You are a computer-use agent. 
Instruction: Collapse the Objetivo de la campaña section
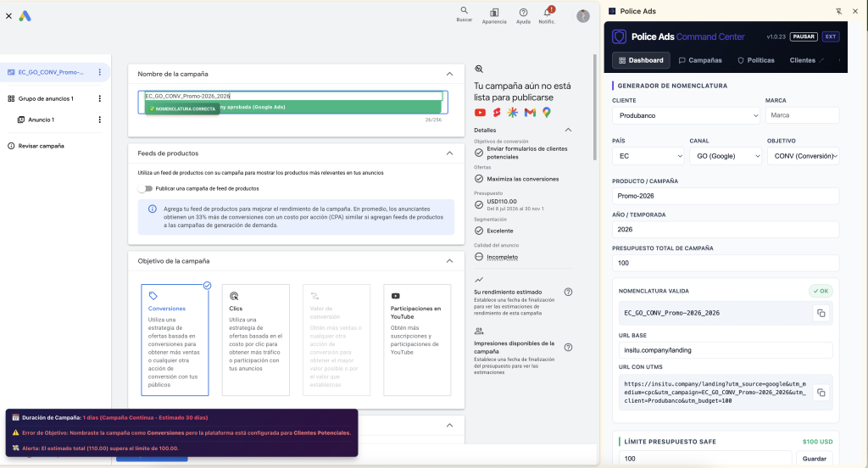[449, 261]
